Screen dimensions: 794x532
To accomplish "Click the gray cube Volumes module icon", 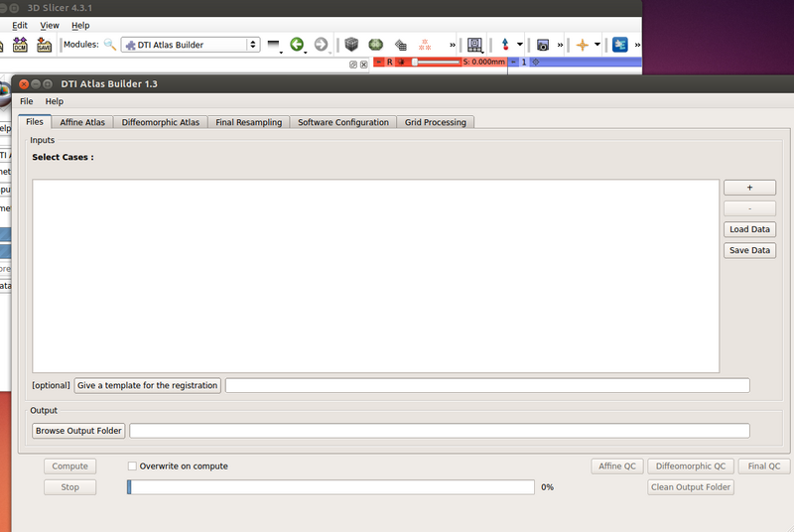I will click(x=351, y=45).
